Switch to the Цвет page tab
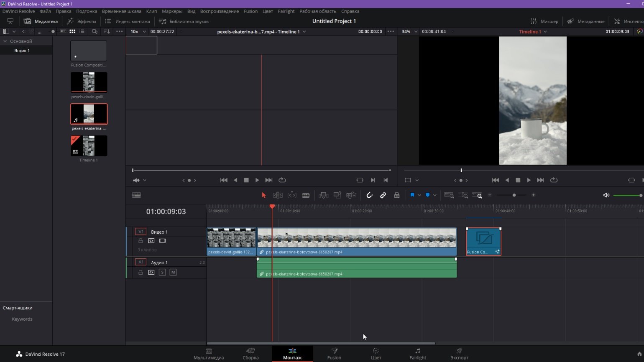 click(x=376, y=354)
